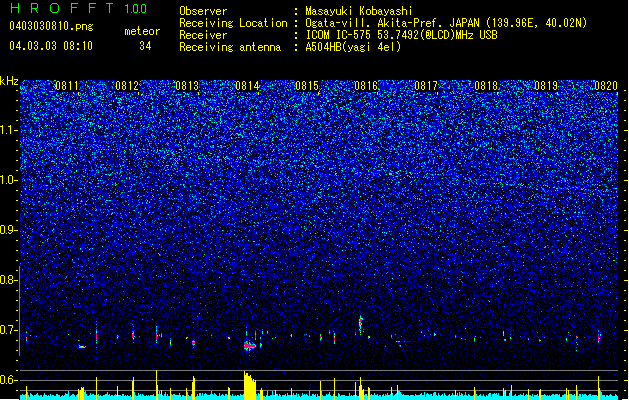This screenshot has width=629, height=400.
Task: Click the 0814 time marker
Action: 247,86
